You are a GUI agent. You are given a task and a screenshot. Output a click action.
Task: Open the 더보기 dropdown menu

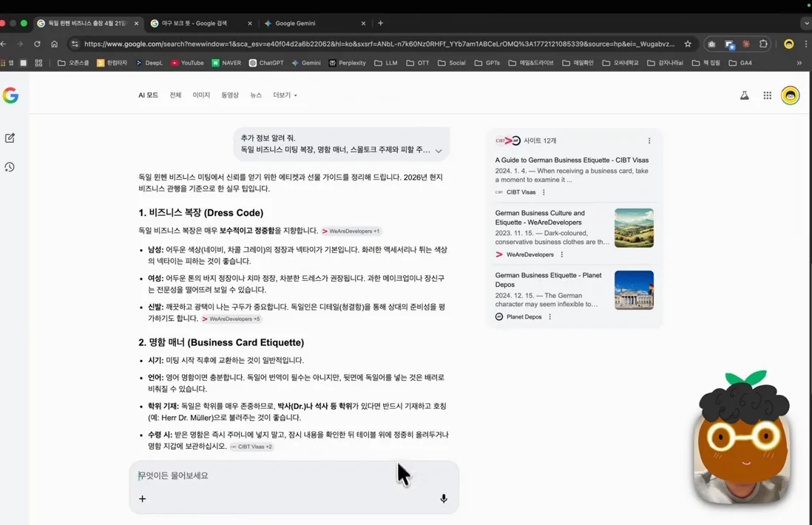285,95
